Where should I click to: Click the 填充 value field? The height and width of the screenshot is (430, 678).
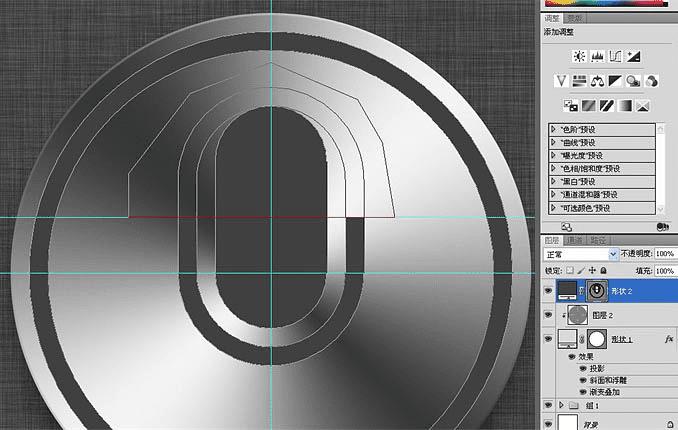coord(666,271)
